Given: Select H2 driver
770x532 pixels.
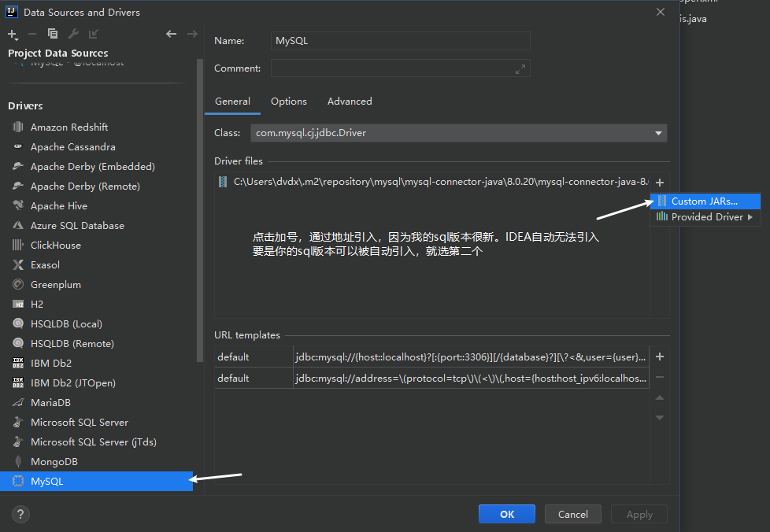Looking at the screenshot, I should pyautogui.click(x=96, y=305).
